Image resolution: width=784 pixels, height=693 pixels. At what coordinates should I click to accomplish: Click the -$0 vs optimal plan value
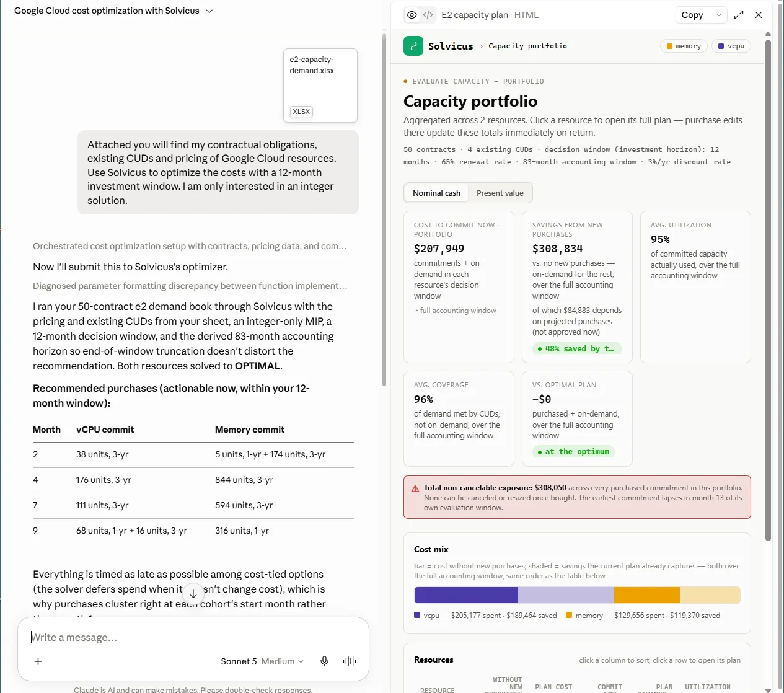[542, 399]
